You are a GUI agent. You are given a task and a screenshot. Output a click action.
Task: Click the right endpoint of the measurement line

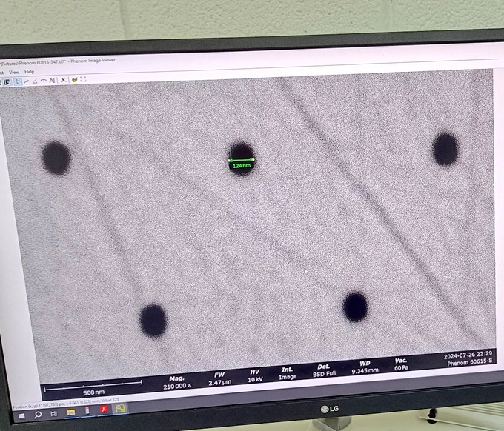[x=253, y=159]
